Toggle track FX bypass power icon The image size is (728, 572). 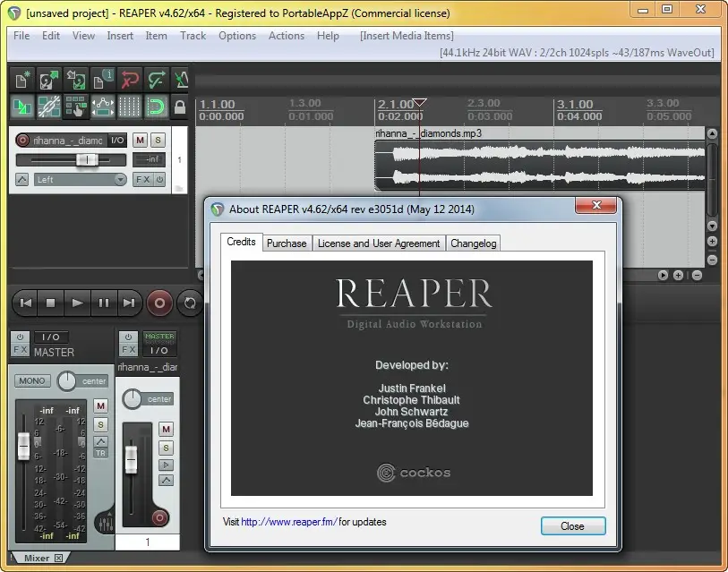coord(159,179)
